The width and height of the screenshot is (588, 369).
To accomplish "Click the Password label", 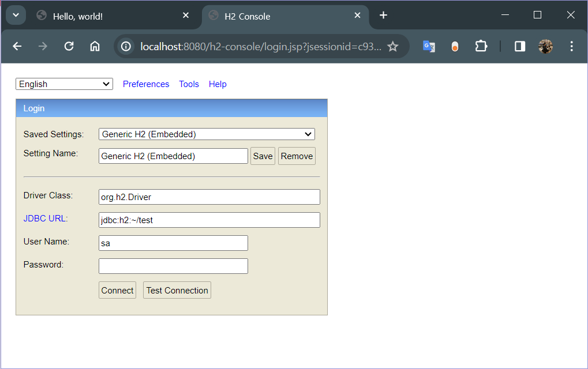I will [x=43, y=265].
